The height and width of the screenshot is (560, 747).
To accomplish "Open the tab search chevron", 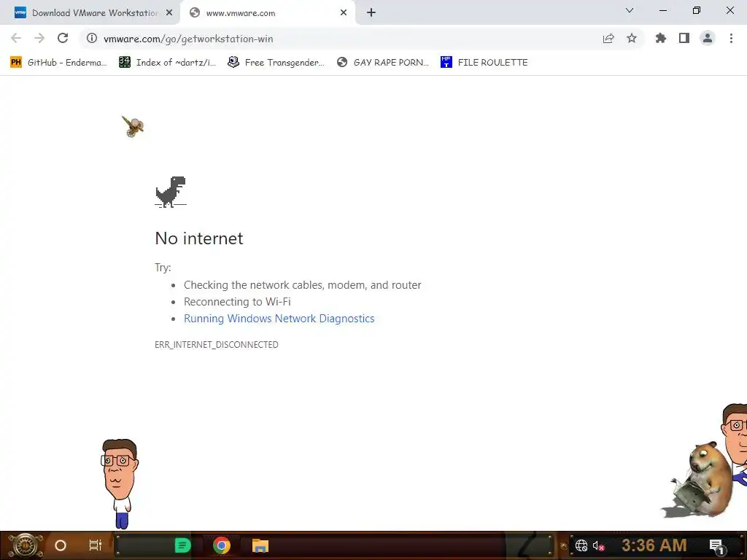I will 630,10.
